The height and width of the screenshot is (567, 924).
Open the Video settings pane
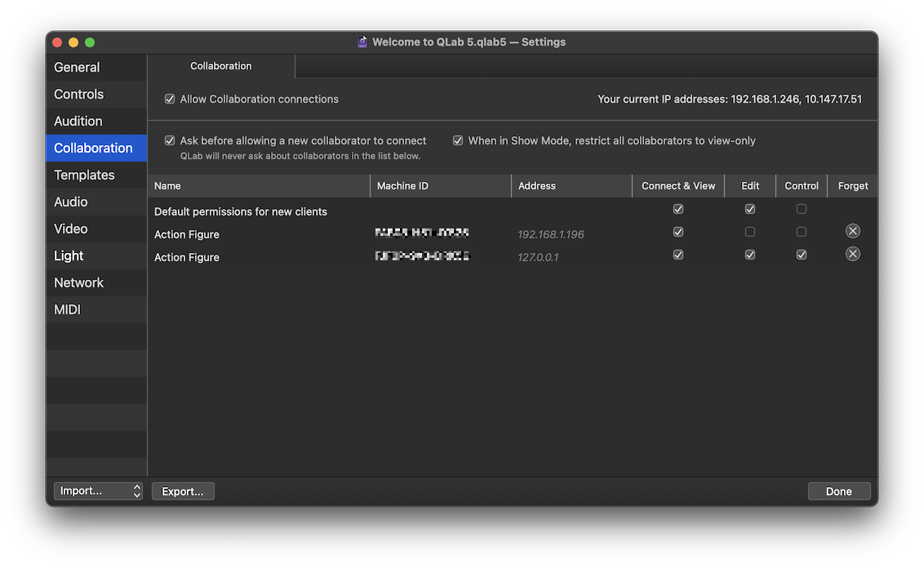[x=70, y=228]
